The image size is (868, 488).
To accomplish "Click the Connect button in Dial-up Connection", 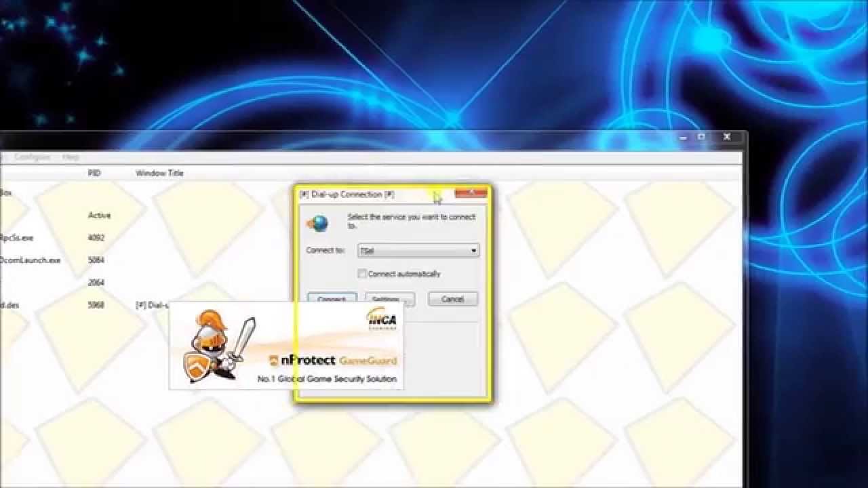I will [332, 299].
